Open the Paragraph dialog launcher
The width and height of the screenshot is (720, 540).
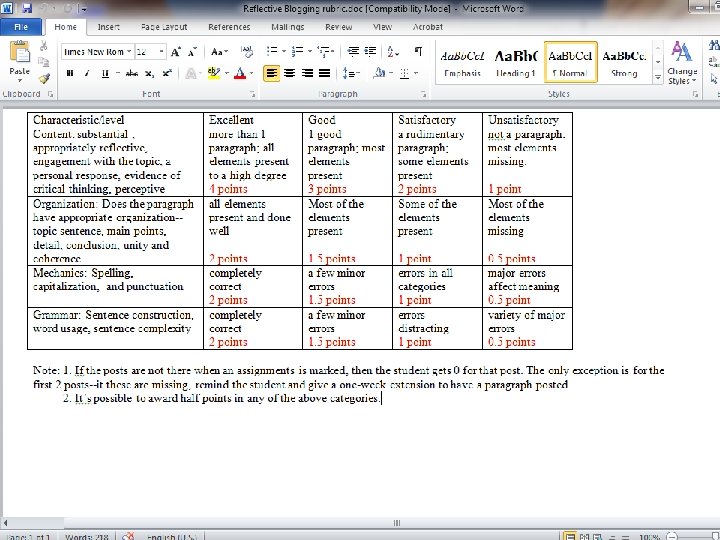(x=423, y=94)
